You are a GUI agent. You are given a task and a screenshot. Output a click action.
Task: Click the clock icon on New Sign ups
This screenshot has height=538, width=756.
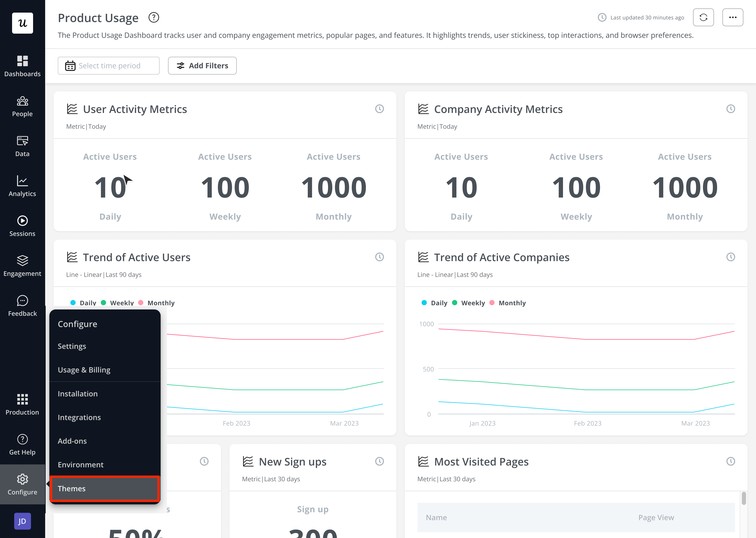coord(379,461)
